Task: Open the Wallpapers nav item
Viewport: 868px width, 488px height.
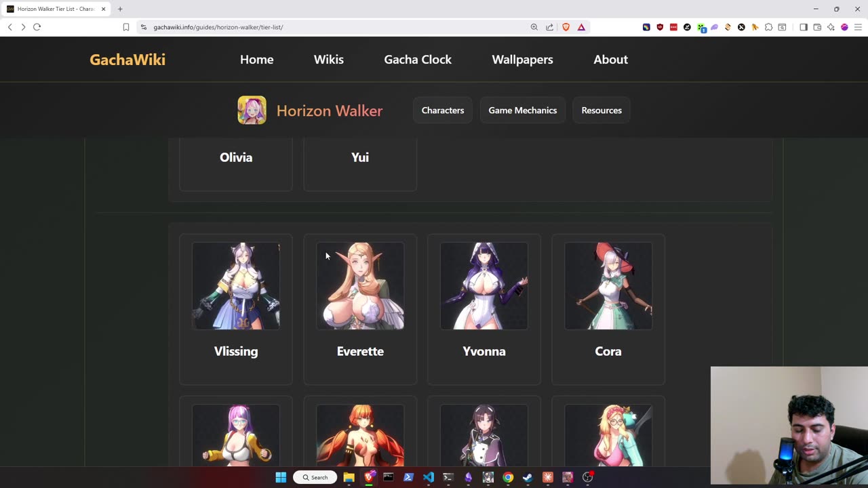Action: coord(522,60)
